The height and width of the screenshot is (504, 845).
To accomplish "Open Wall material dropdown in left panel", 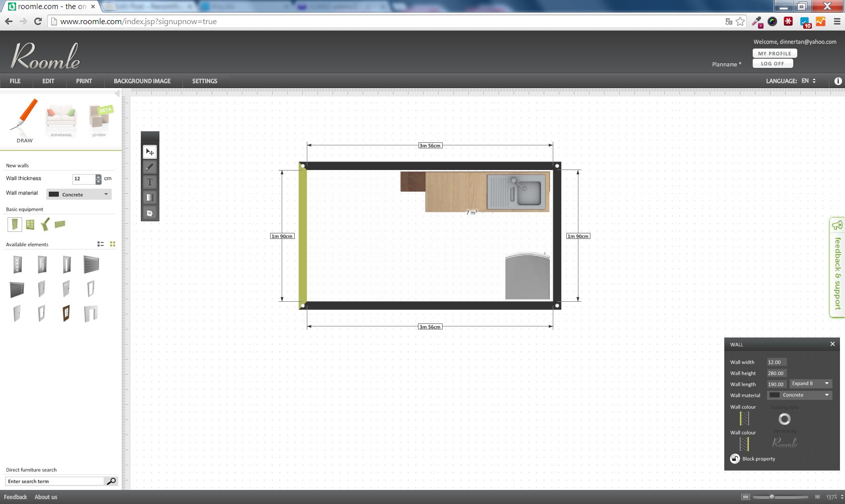I will click(x=79, y=194).
